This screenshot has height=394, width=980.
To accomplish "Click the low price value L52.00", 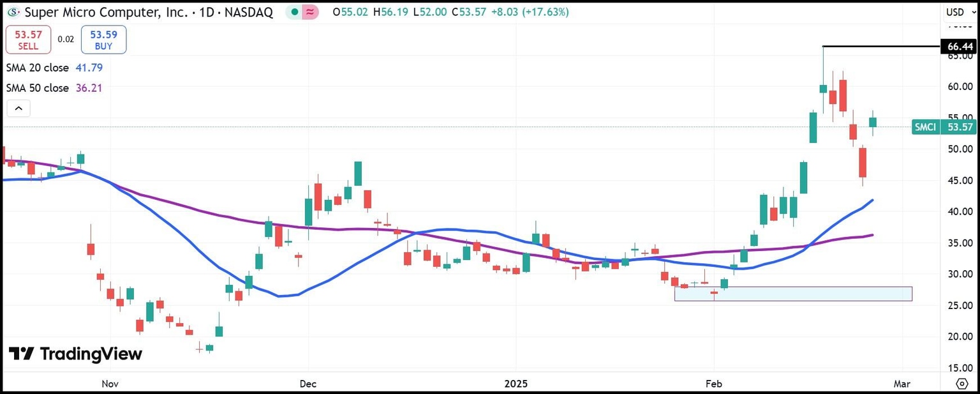I will pos(430,11).
